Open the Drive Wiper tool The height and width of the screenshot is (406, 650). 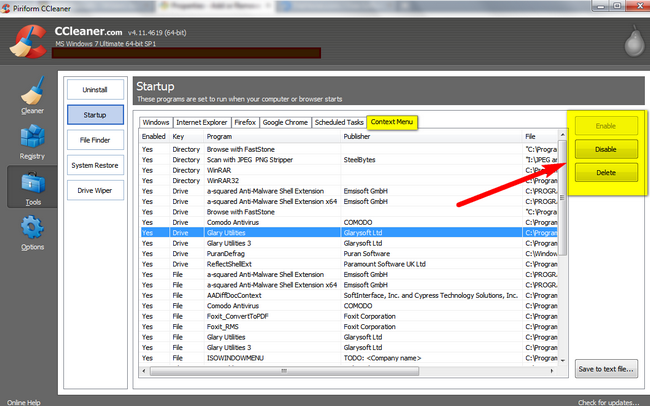coord(95,191)
